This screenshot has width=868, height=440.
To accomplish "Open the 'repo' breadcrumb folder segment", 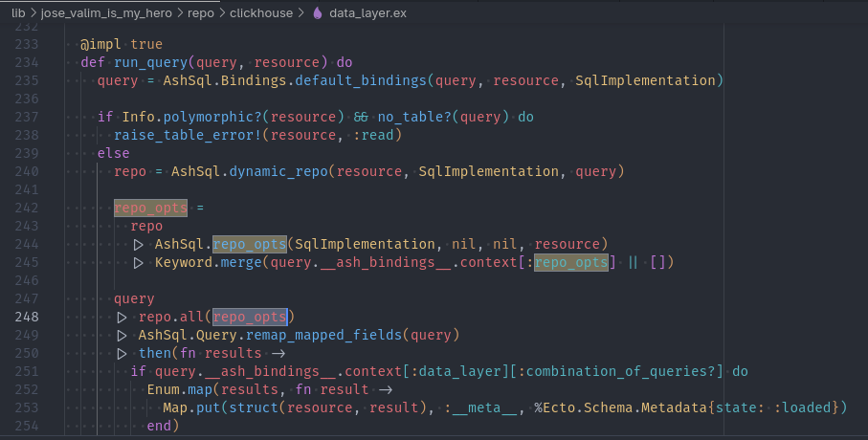I will (200, 13).
